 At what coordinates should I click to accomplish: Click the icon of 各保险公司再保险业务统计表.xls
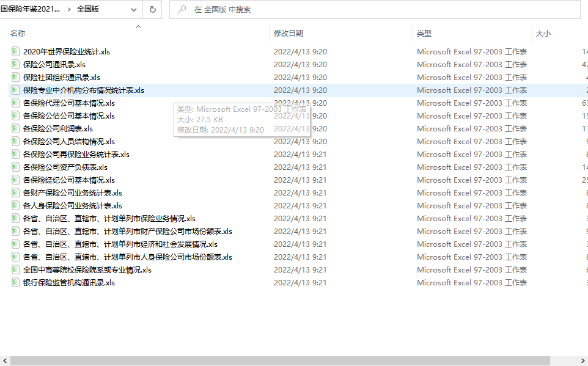pos(15,154)
